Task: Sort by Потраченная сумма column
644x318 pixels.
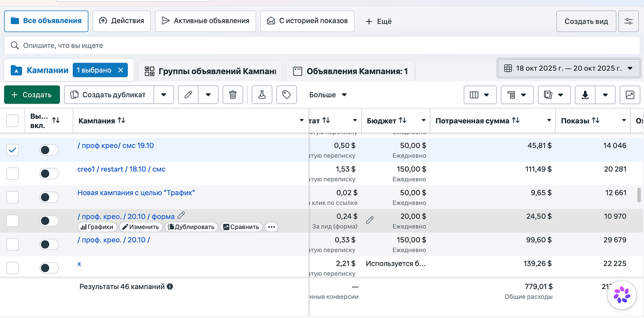Action: click(x=515, y=121)
